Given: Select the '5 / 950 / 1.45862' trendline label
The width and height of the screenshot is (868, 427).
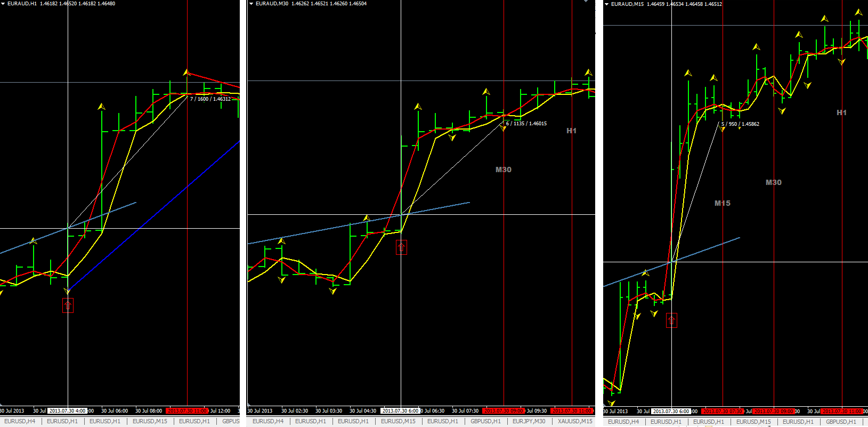Looking at the screenshot, I should click(x=740, y=124).
